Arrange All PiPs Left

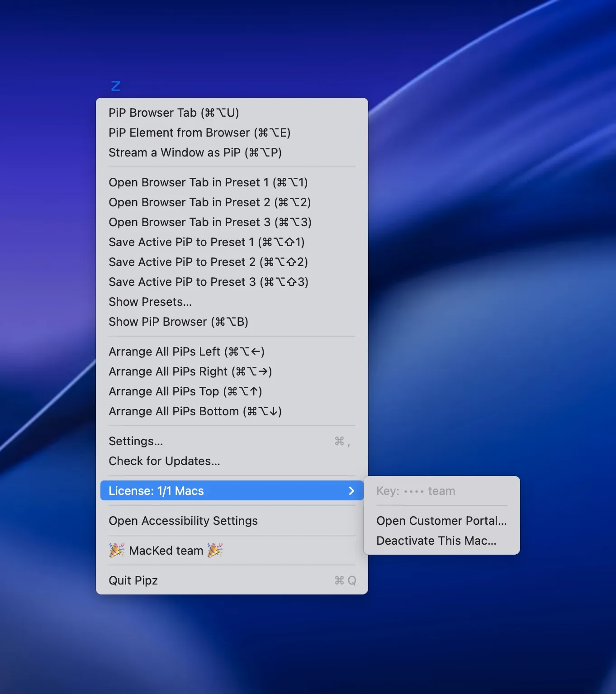click(232, 352)
